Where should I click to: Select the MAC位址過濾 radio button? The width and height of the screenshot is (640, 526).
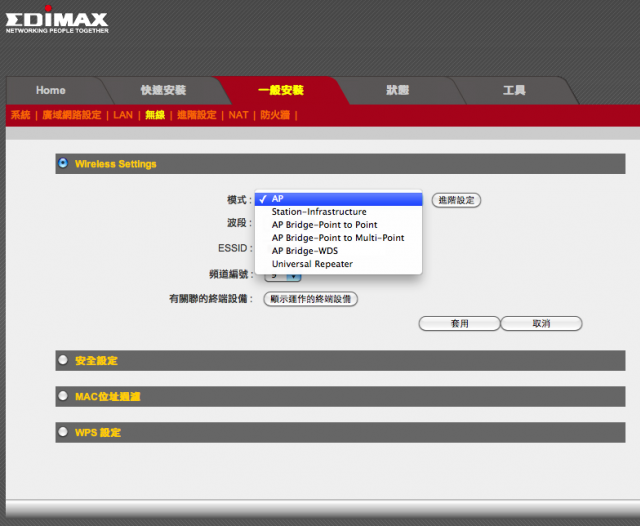(63, 396)
